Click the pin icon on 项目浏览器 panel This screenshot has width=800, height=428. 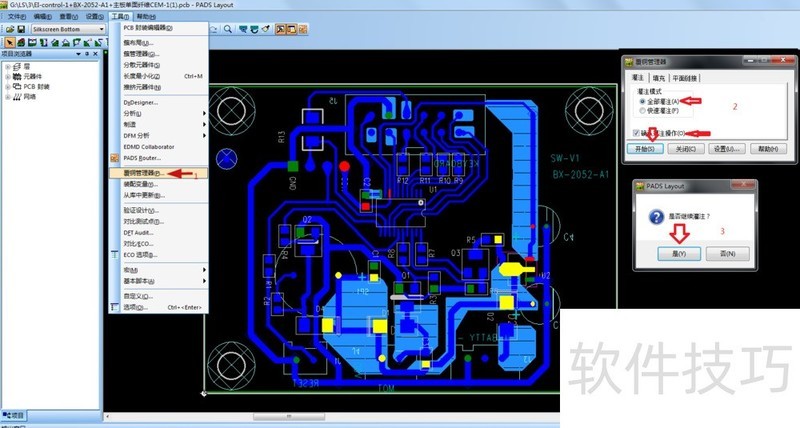click(x=87, y=54)
